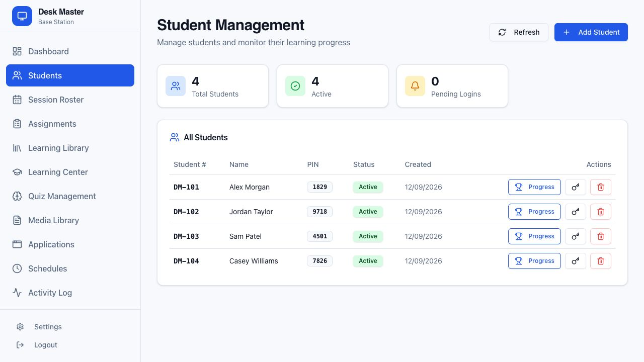Open Media Library
Viewport: 644px width, 362px height.
[70, 220]
